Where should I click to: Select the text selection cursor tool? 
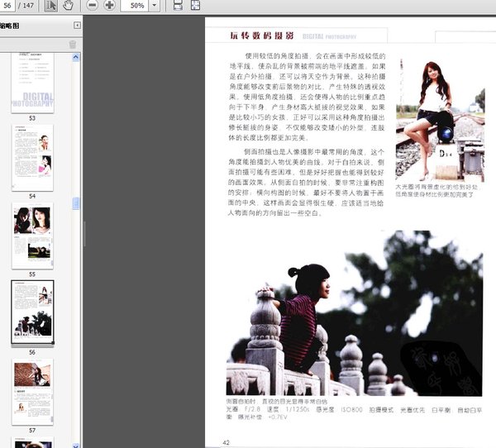(x=50, y=5)
